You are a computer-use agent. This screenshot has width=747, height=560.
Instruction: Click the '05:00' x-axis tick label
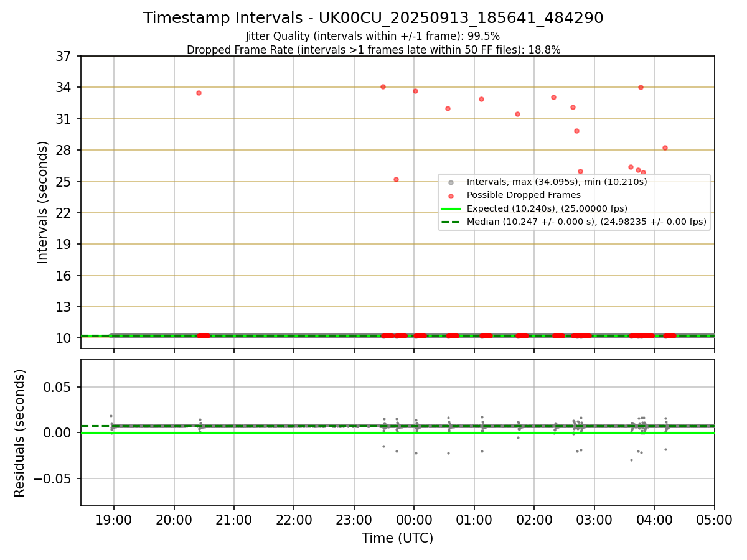pyautogui.click(x=715, y=520)
